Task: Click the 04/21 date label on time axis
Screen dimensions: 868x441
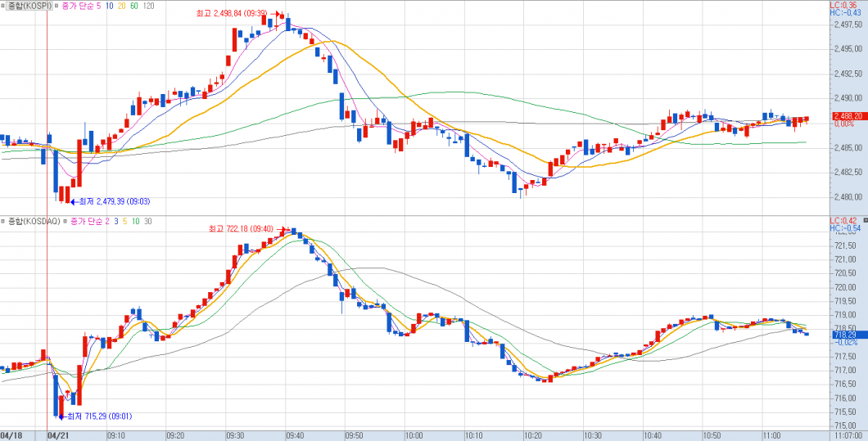Action: 58,435
